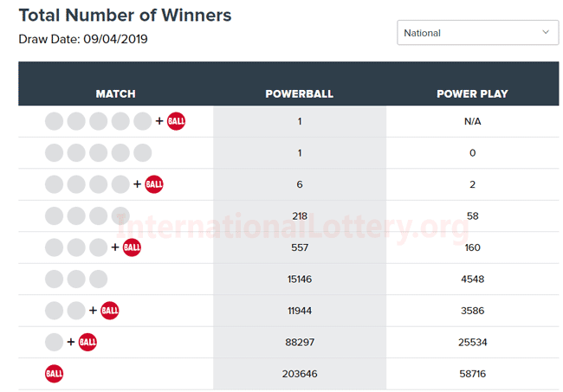Click first gray ball in three-match no-Powerball row
563x392 pixels.
pyautogui.click(x=55, y=280)
